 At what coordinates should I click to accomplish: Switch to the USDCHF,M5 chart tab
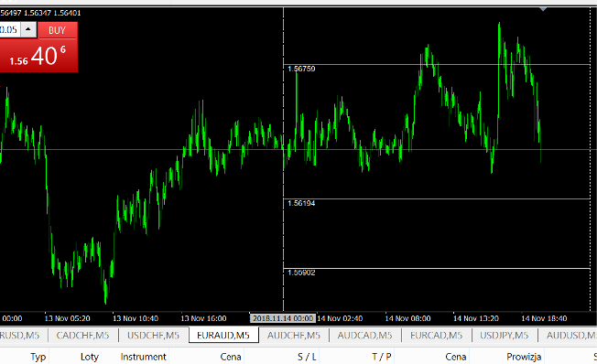153,335
